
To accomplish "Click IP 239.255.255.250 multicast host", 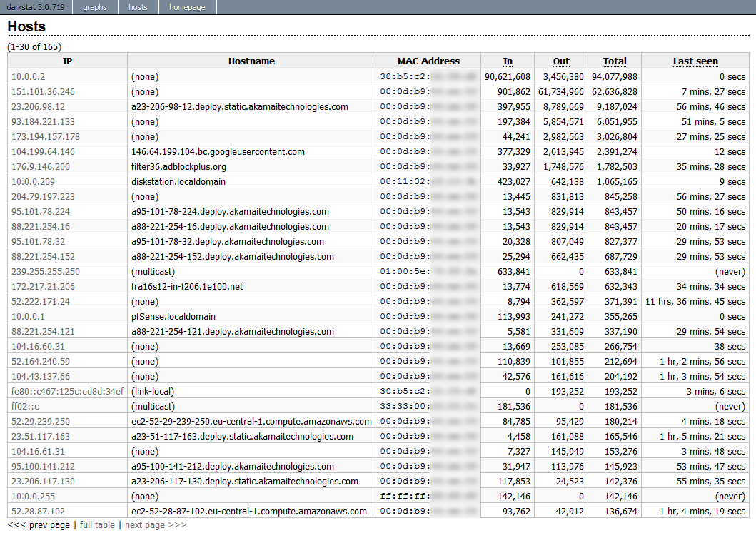I will click(46, 271).
